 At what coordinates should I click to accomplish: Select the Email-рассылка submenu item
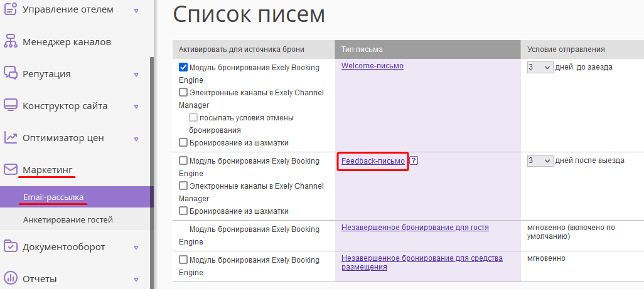pyautogui.click(x=77, y=197)
